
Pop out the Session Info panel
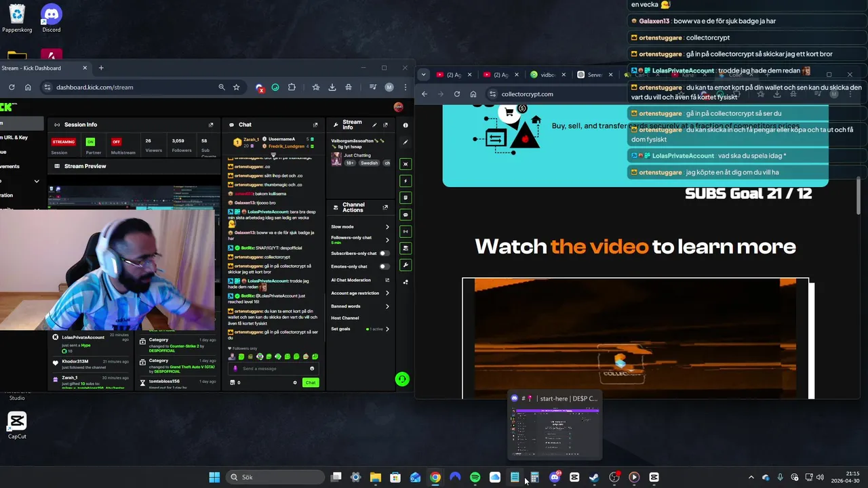point(211,125)
